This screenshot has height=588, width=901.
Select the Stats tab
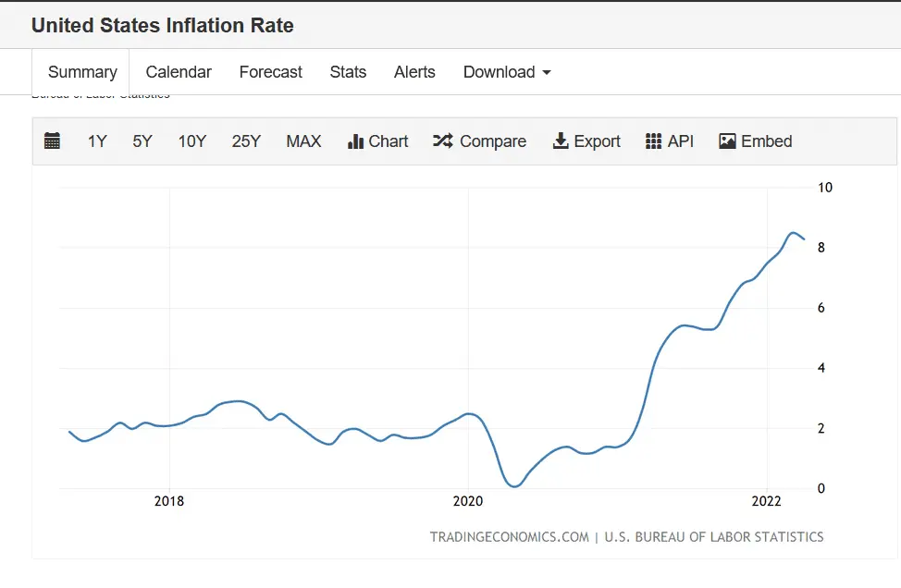[x=348, y=72]
